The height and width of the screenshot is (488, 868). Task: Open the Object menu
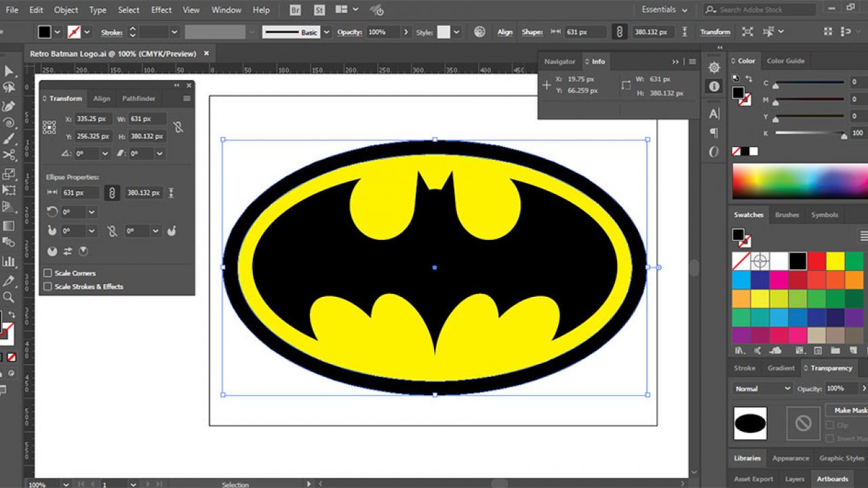66,10
